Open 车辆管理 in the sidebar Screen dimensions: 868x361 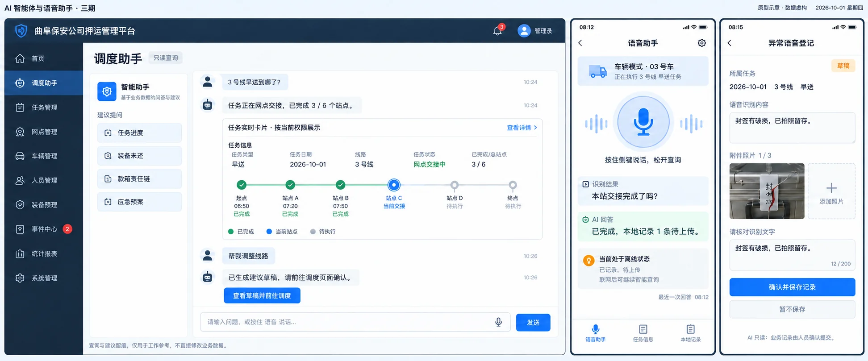(44, 156)
